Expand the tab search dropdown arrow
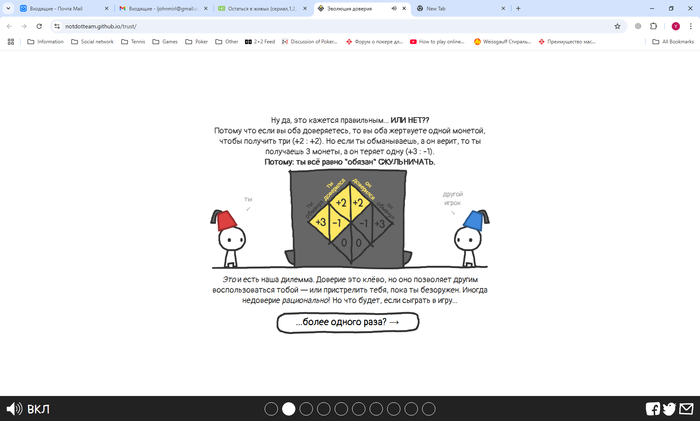 coord(8,8)
